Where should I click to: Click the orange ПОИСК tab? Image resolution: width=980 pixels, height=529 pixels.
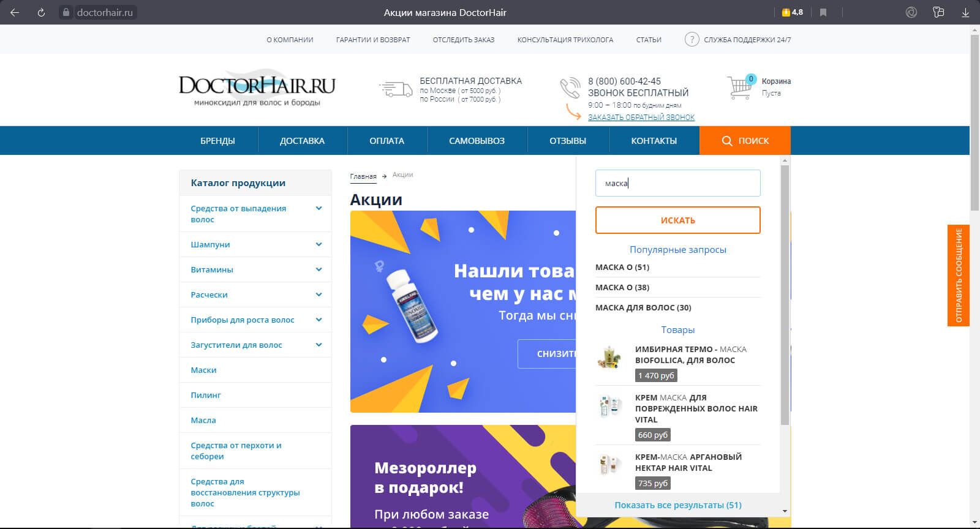click(x=745, y=141)
